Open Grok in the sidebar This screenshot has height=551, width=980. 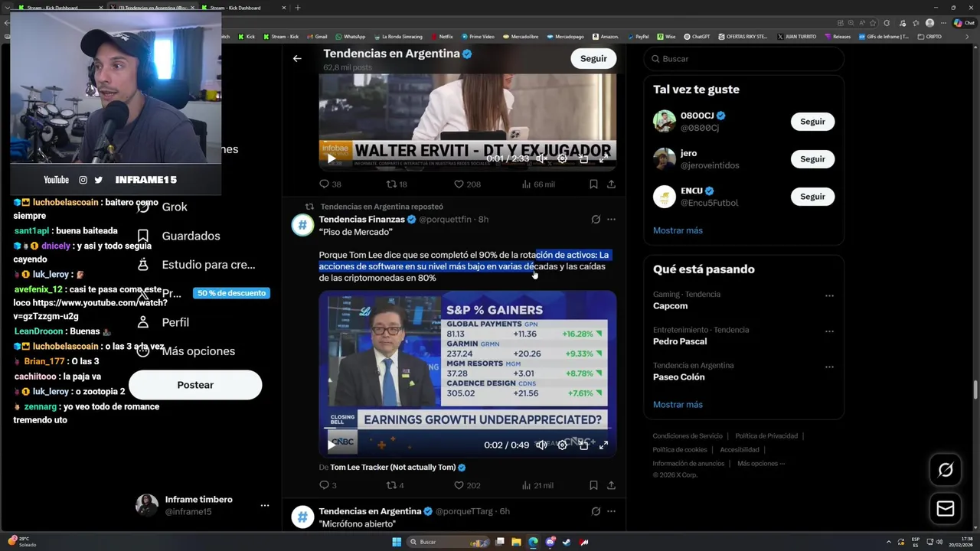[162, 207]
